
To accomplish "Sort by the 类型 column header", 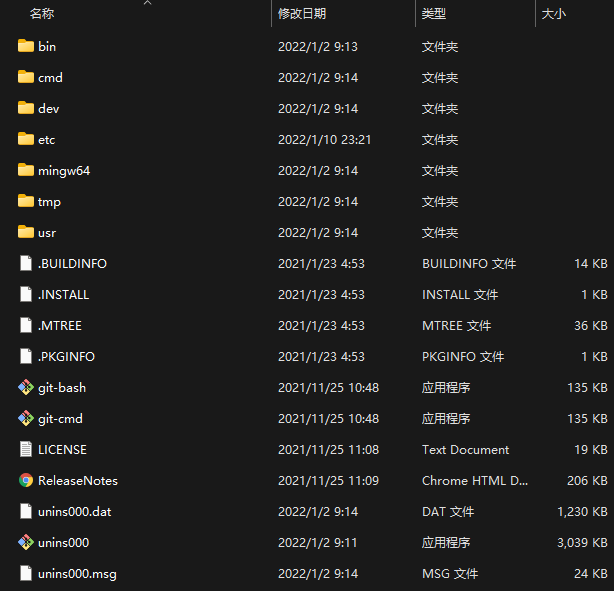I will pos(434,14).
